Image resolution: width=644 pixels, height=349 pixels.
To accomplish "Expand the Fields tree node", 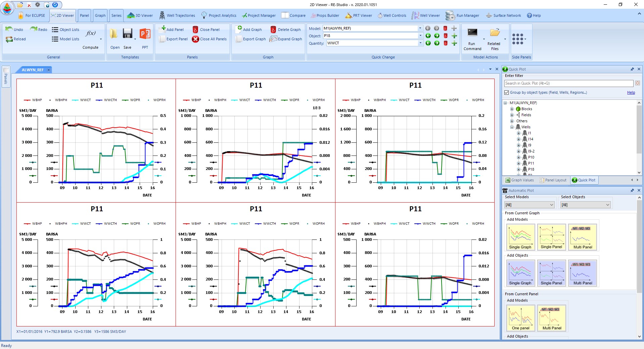I will pos(512,115).
